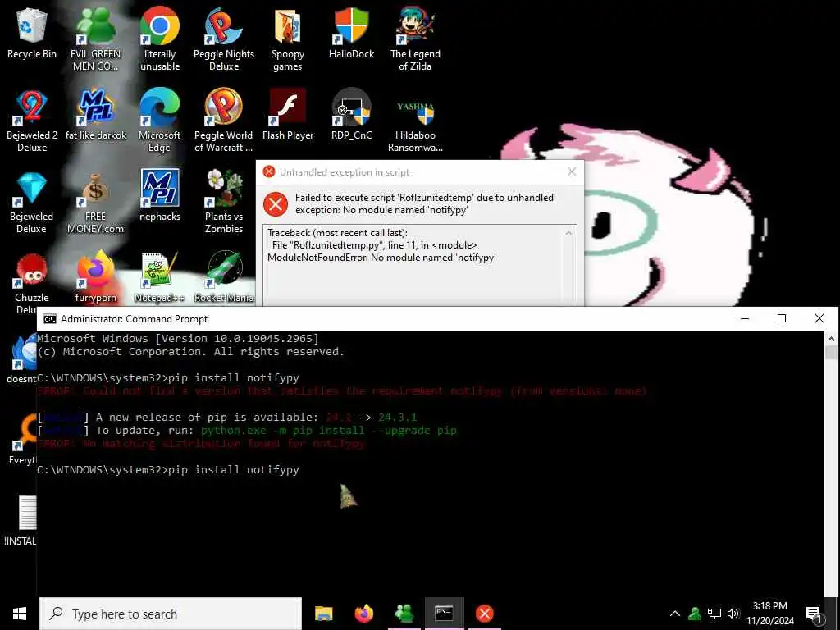This screenshot has height=630, width=840.
Task: Switch to red error taskbar item
Action: (484, 614)
